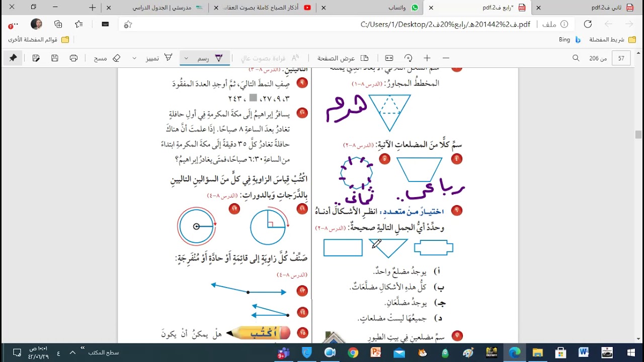This screenshot has width=644, height=362.
Task: Open the notification center icon
Action: [x=17, y=352]
